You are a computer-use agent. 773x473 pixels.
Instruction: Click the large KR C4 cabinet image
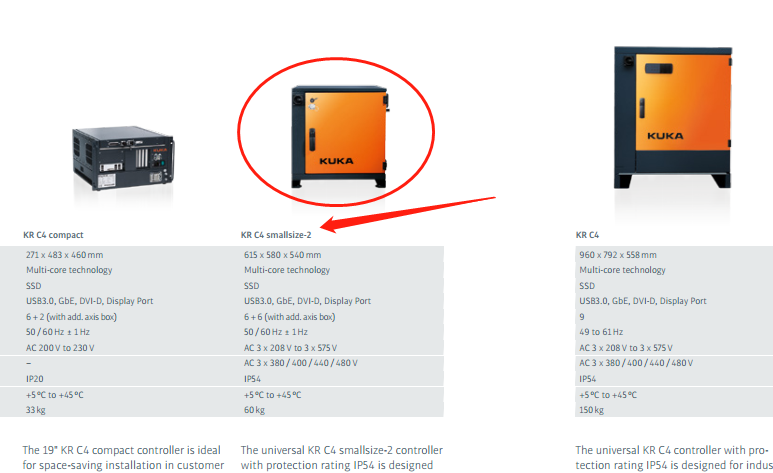(673, 117)
